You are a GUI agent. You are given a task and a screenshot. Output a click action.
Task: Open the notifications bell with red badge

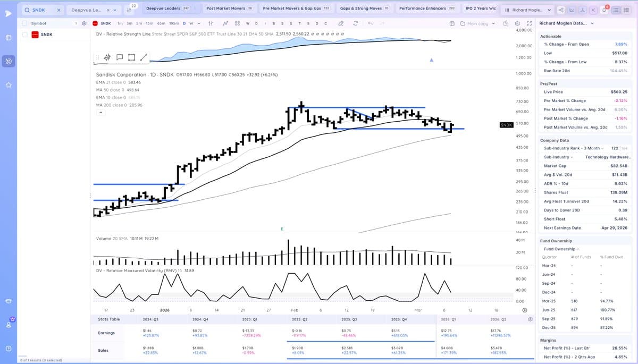click(604, 10)
